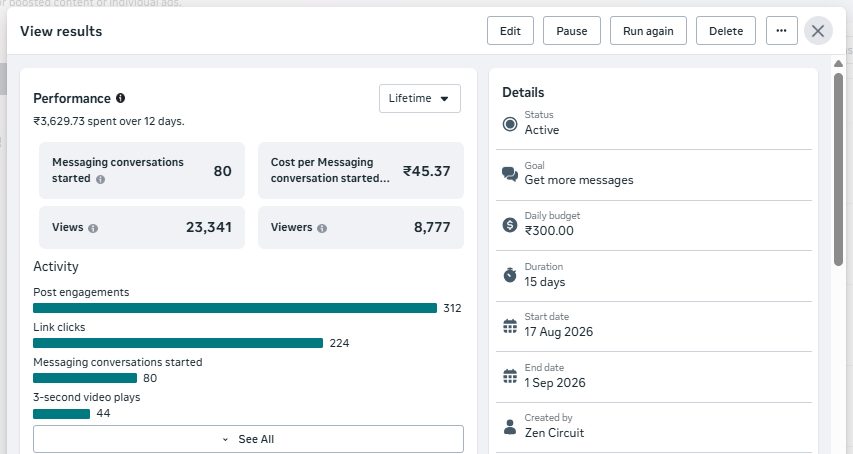853x454 pixels.
Task: Click info icon beside Messaging conversations started
Action: point(101,179)
